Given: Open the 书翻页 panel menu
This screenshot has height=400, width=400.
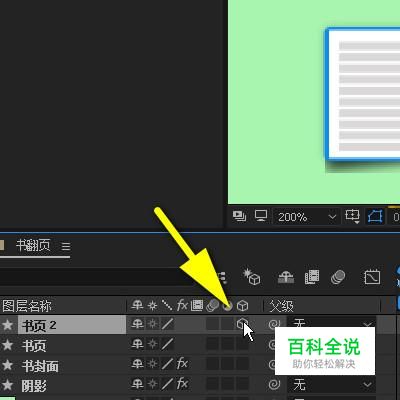Looking at the screenshot, I should [x=66, y=246].
